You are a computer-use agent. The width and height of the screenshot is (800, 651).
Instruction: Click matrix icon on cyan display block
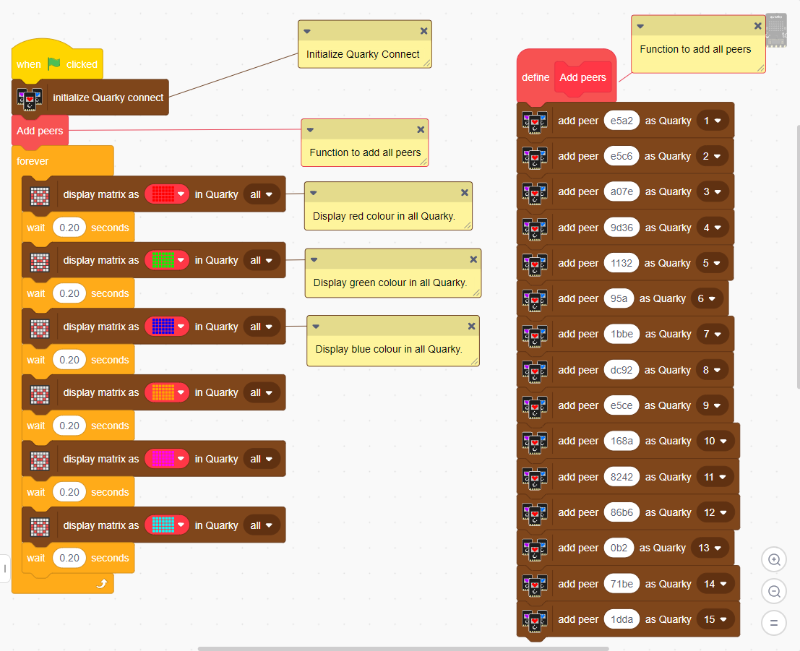[40, 527]
